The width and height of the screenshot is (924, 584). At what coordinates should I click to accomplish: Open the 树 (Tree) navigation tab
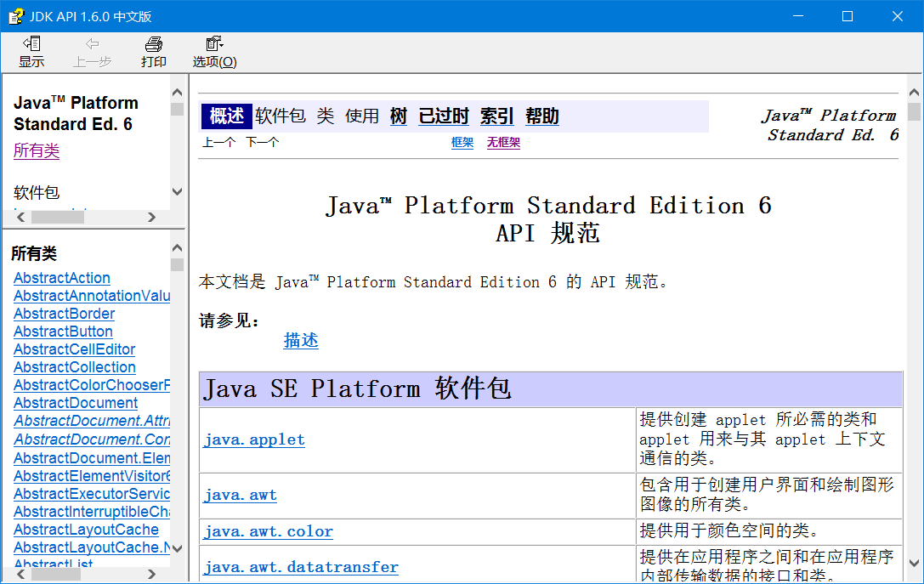(x=399, y=116)
